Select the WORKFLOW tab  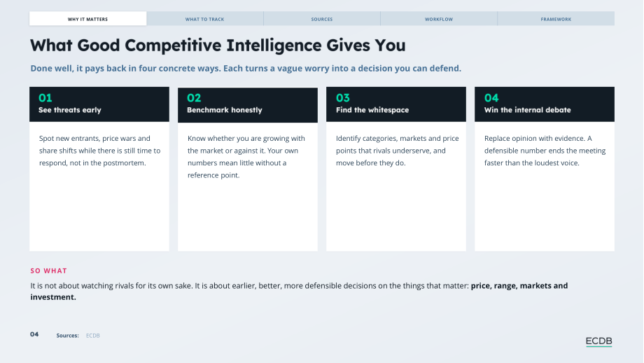point(439,19)
